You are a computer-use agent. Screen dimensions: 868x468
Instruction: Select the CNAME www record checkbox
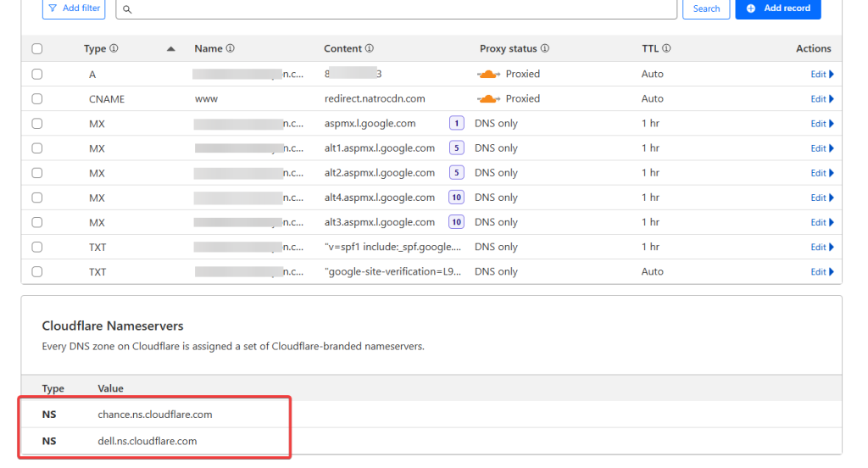click(37, 98)
